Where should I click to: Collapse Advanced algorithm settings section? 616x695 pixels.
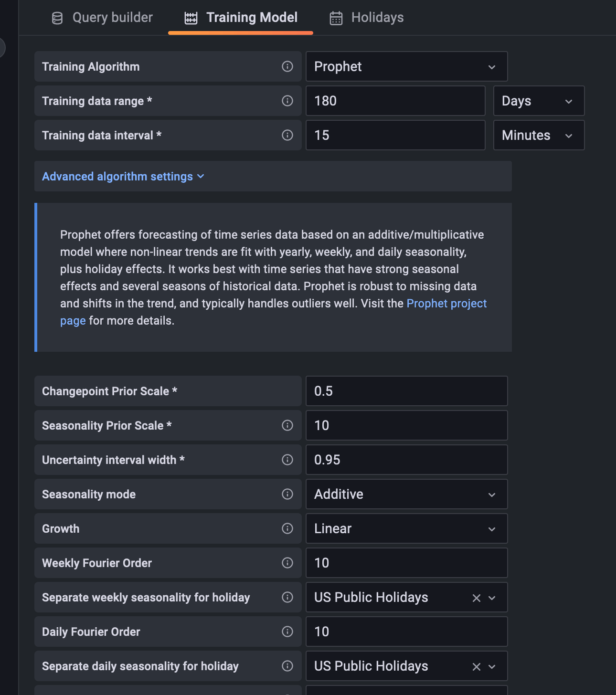click(x=123, y=176)
